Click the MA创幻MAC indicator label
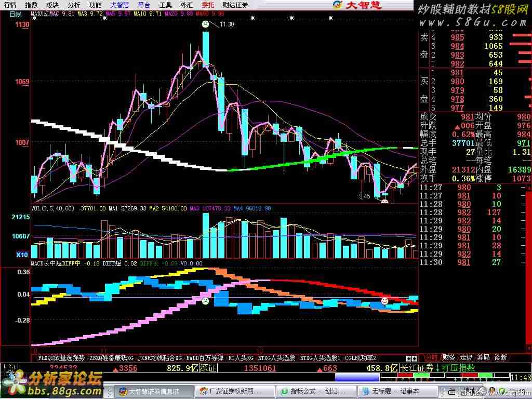This screenshot has height=399, width=532. pos(45,14)
